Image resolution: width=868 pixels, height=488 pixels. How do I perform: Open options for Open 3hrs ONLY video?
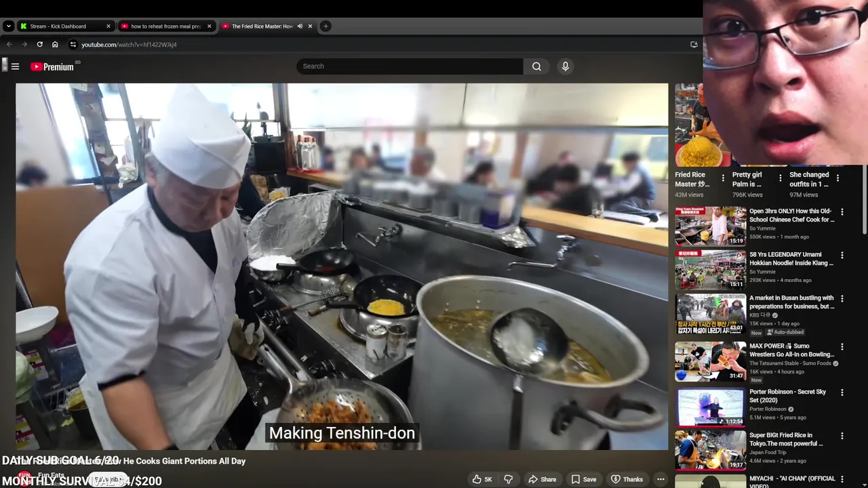coord(842,212)
